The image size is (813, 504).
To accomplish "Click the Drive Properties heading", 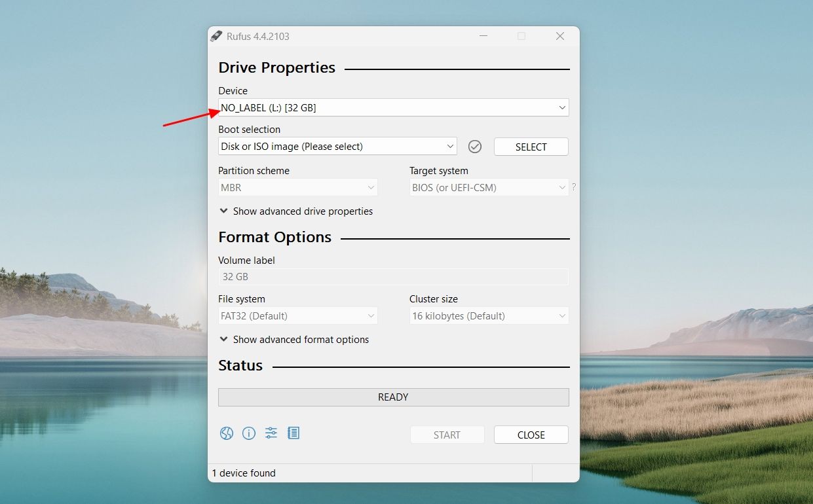I will (x=277, y=67).
